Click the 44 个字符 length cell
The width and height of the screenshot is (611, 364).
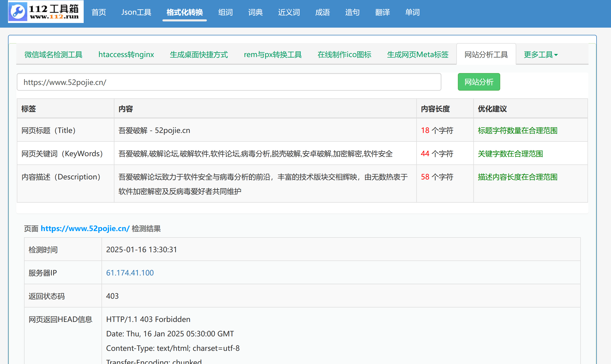437,154
